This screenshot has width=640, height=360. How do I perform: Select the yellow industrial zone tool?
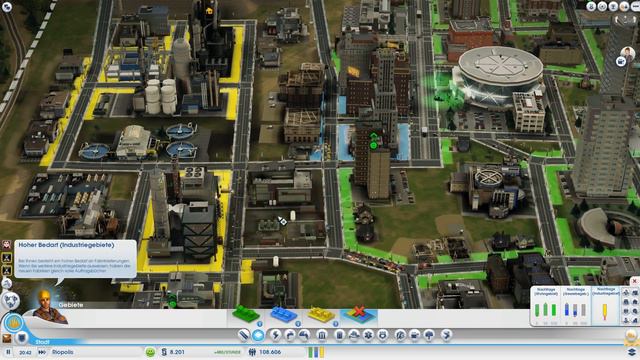point(321,315)
